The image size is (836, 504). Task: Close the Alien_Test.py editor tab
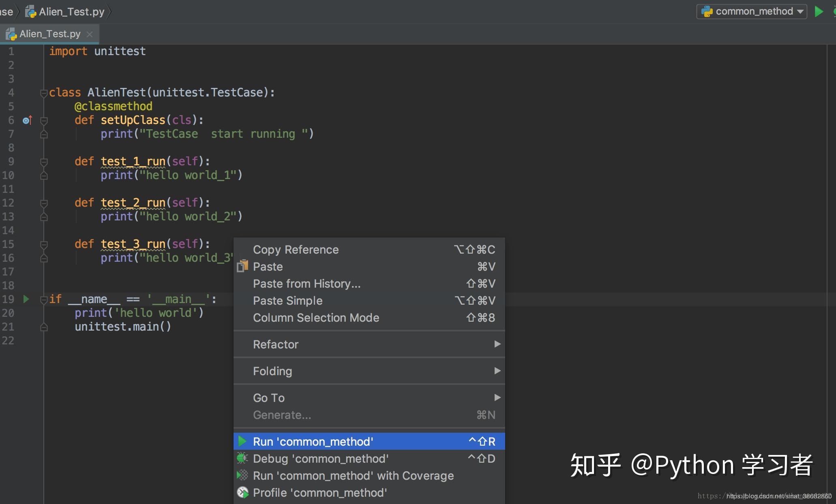[90, 34]
